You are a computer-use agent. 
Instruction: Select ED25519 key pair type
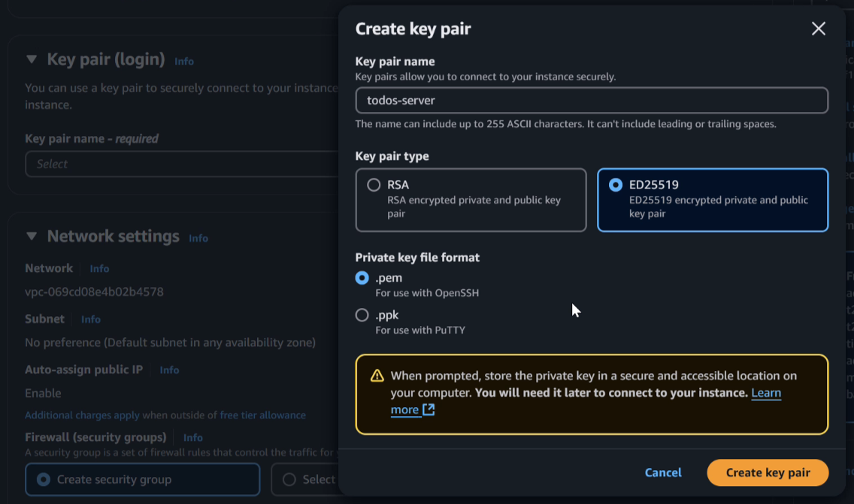pos(713,200)
